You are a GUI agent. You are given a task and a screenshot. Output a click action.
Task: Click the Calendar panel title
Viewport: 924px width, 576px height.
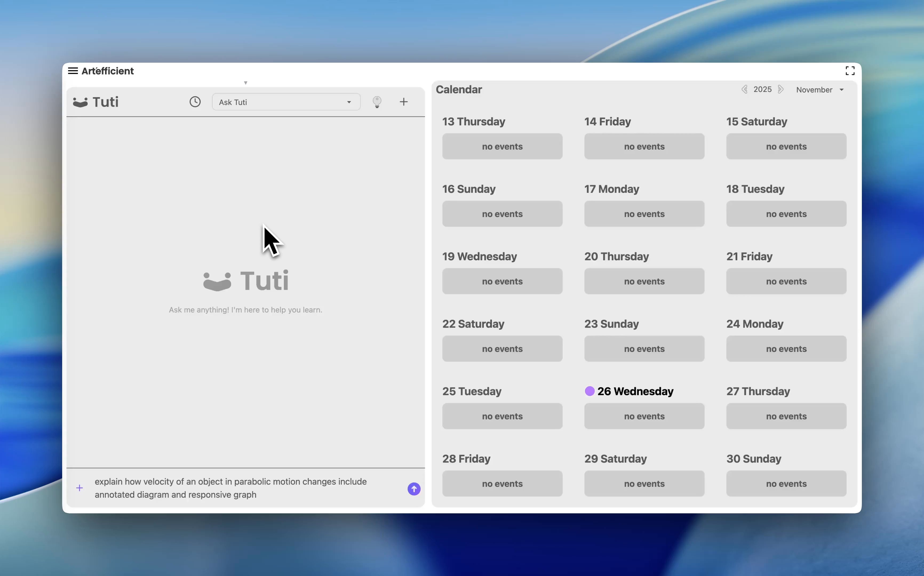458,90
